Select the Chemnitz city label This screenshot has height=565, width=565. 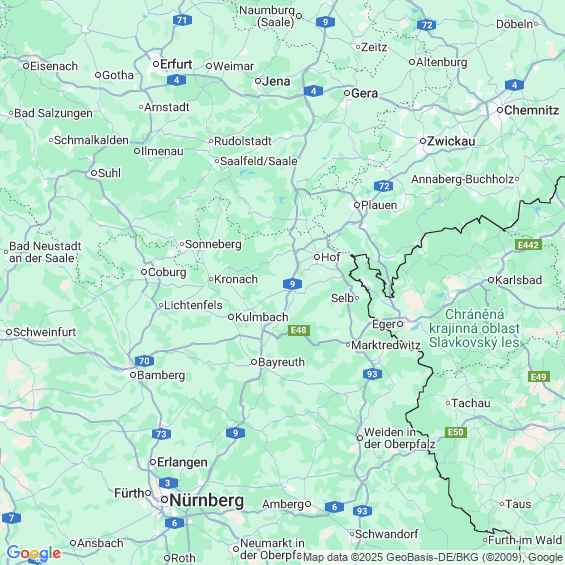click(531, 110)
